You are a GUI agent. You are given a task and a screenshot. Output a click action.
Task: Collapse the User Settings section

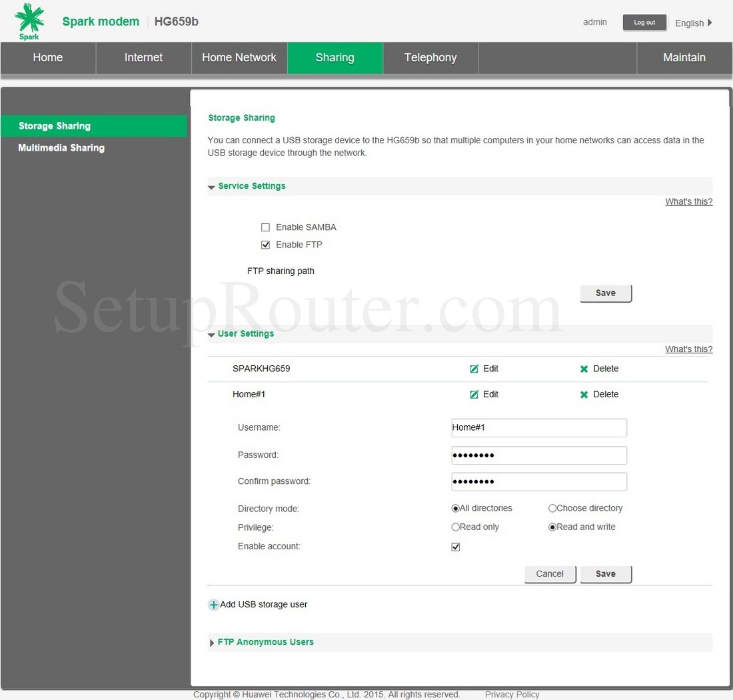[212, 334]
